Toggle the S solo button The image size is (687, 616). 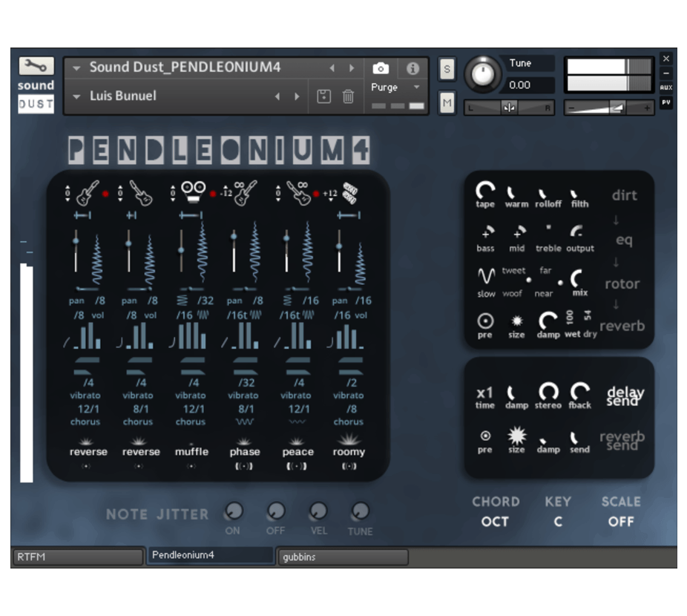point(447,69)
